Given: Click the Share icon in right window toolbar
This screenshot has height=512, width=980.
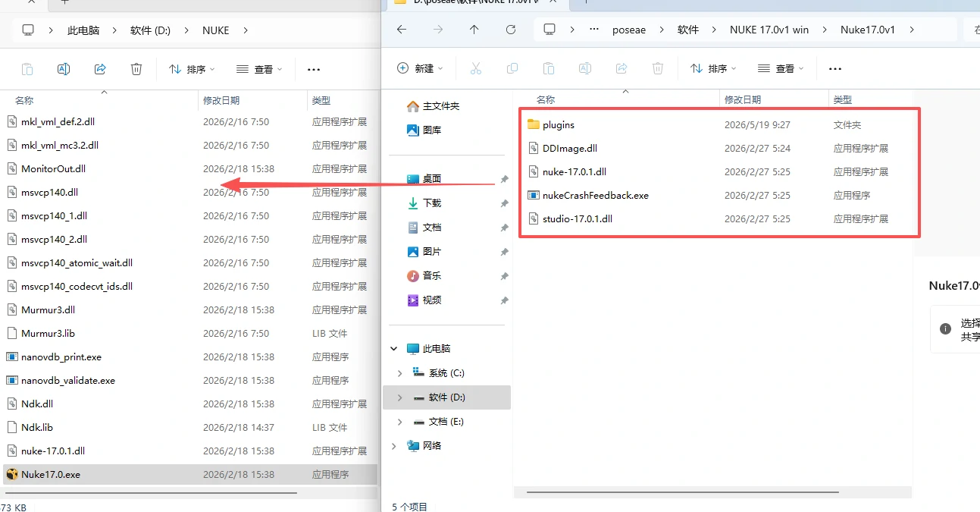Looking at the screenshot, I should click(x=622, y=68).
